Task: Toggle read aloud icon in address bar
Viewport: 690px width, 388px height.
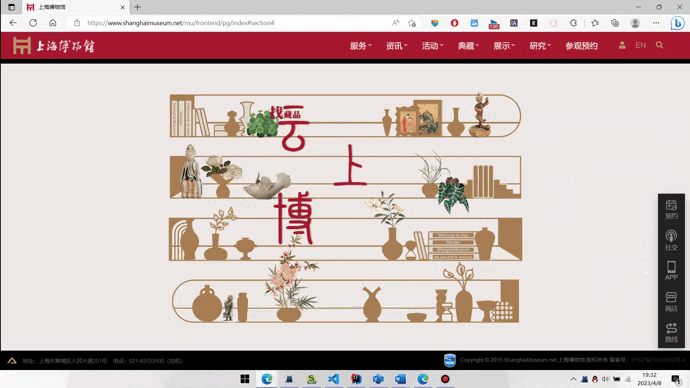Action: pyautogui.click(x=395, y=23)
